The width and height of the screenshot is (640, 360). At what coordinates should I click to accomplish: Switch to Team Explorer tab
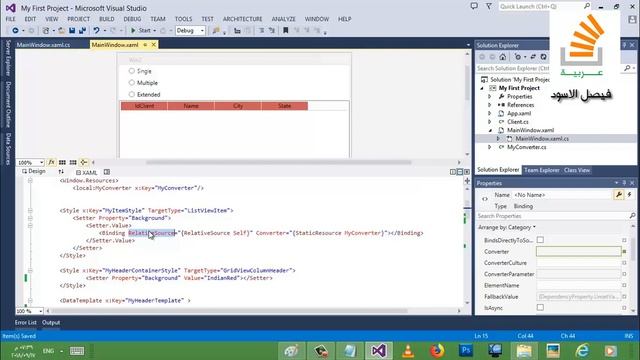pyautogui.click(x=541, y=170)
